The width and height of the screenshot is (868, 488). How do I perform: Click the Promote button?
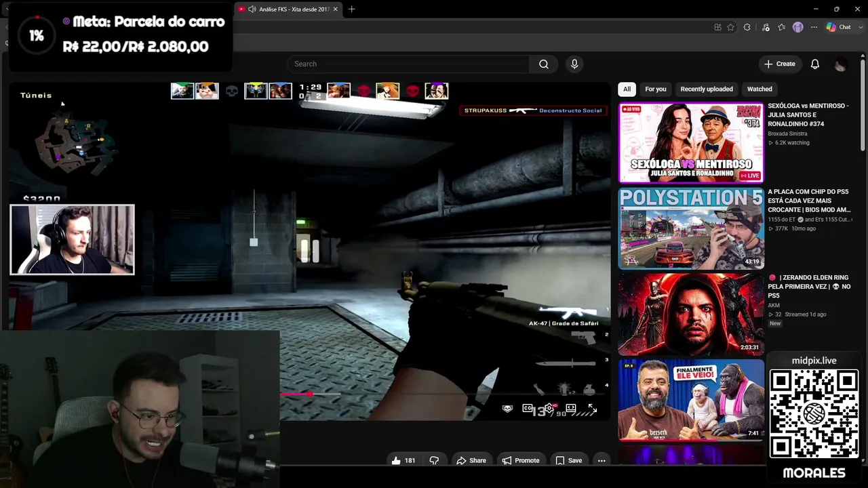click(x=521, y=460)
